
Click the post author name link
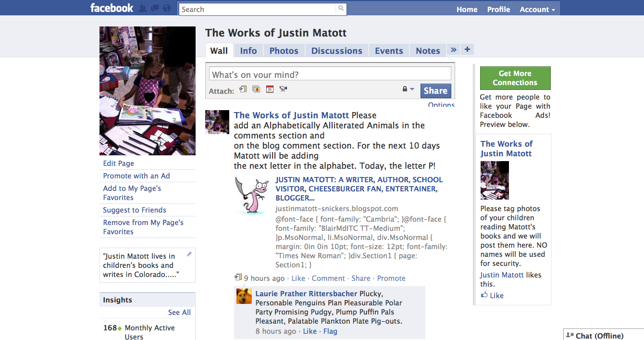point(291,115)
